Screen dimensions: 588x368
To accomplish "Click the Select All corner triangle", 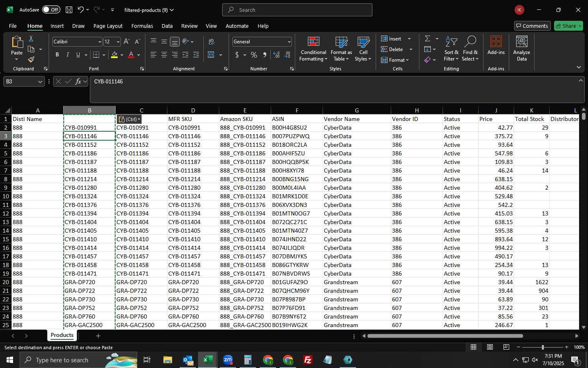I will coord(7,110).
